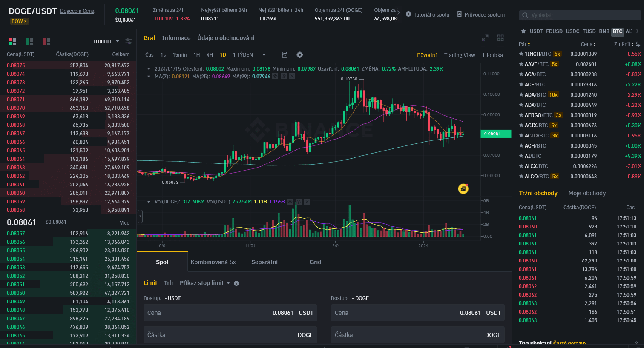Open the order book display settings slider icon
Viewport: 644px width, 348px height.
(129, 41)
